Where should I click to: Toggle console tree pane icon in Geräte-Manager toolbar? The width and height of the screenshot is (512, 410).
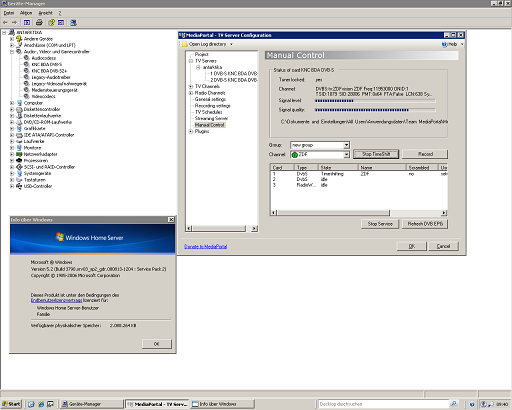[27, 23]
